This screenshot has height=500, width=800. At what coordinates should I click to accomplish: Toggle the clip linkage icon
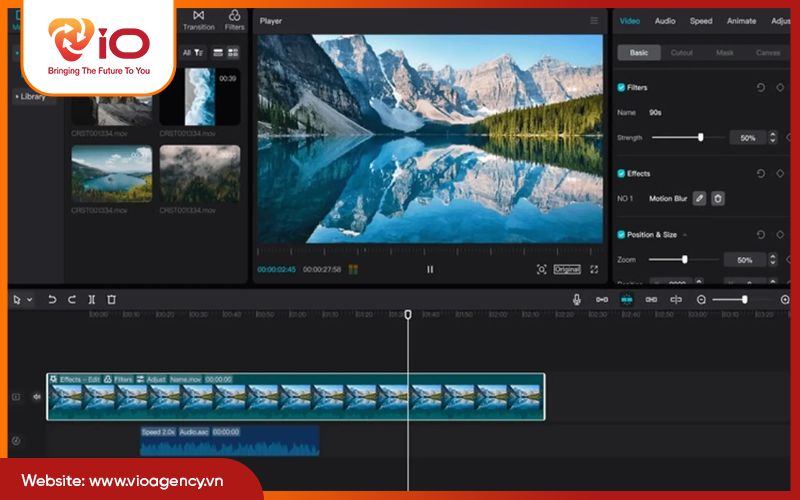[651, 299]
